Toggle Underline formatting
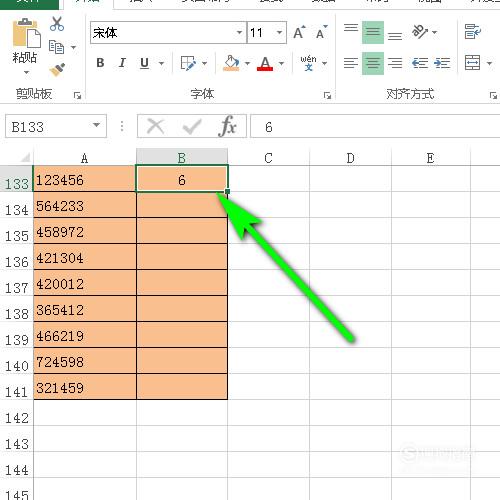The height and width of the screenshot is (500, 500). pos(144,63)
